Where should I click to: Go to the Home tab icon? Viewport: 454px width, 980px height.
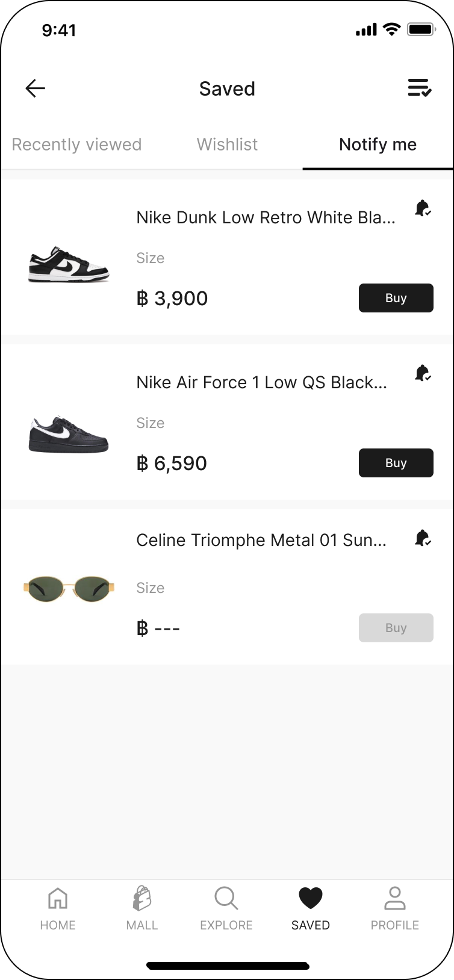(58, 899)
